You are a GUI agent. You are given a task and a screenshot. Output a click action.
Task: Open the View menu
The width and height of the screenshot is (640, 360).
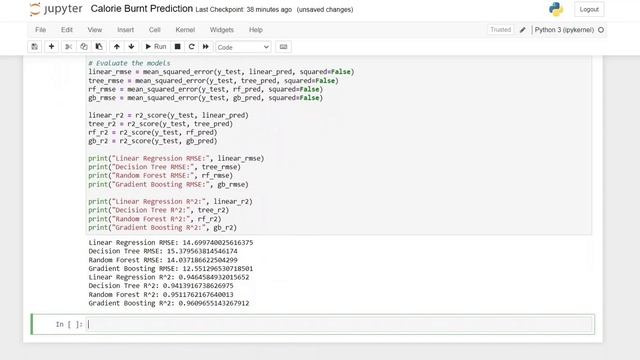point(94,30)
